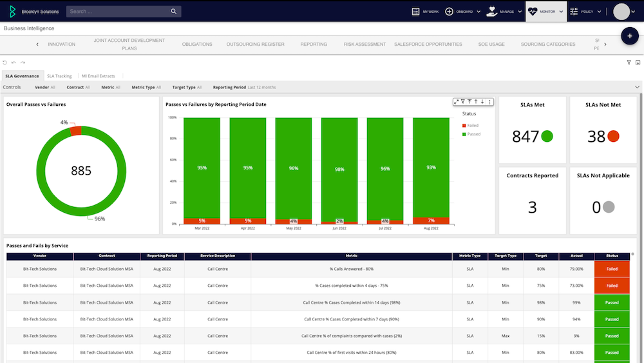Open the Reporting tab
The width and height of the screenshot is (644, 363).
314,44
